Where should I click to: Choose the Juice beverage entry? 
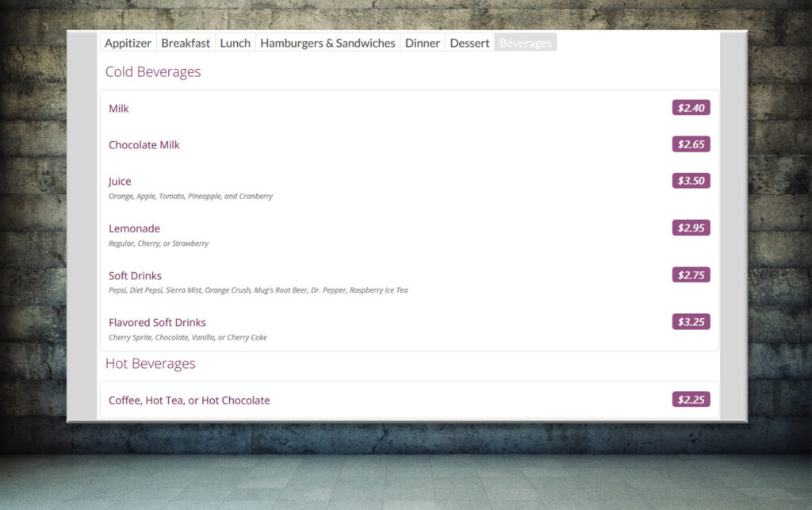pyautogui.click(x=120, y=182)
